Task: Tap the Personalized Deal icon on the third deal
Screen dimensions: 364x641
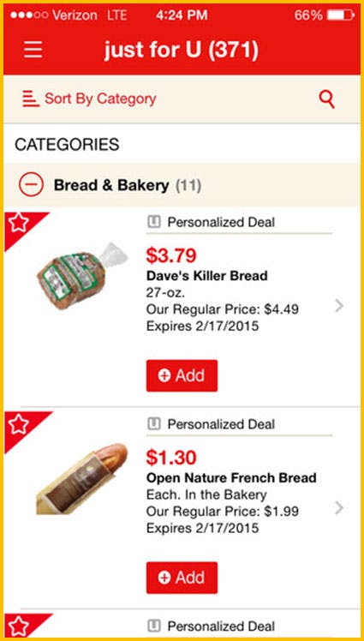Action: [x=153, y=626]
